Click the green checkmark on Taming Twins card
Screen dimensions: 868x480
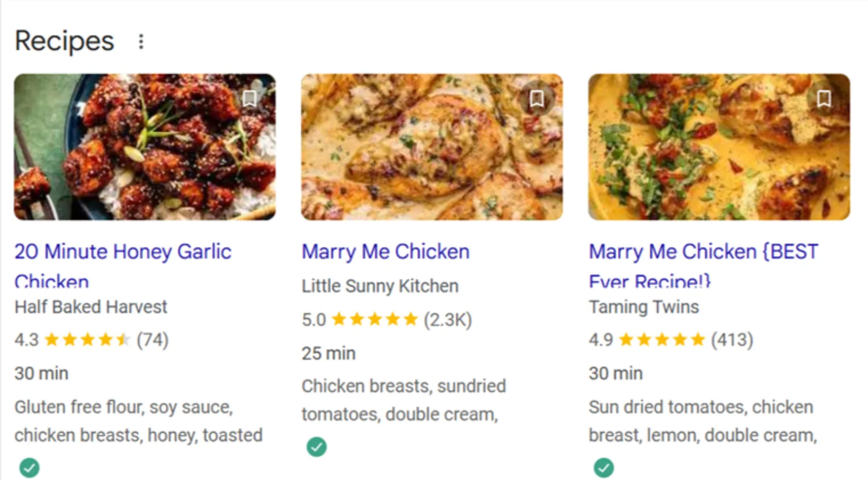(x=604, y=467)
